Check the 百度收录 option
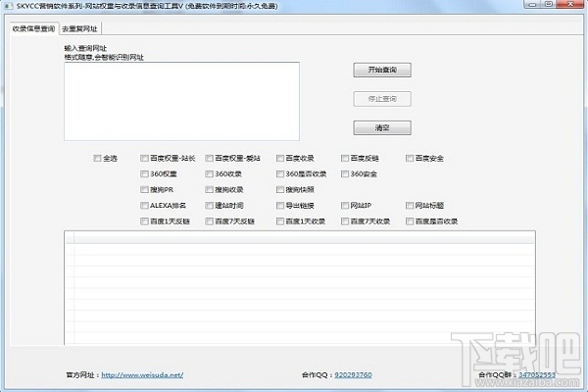Screen dimensions: 588x392 pyautogui.click(x=279, y=159)
